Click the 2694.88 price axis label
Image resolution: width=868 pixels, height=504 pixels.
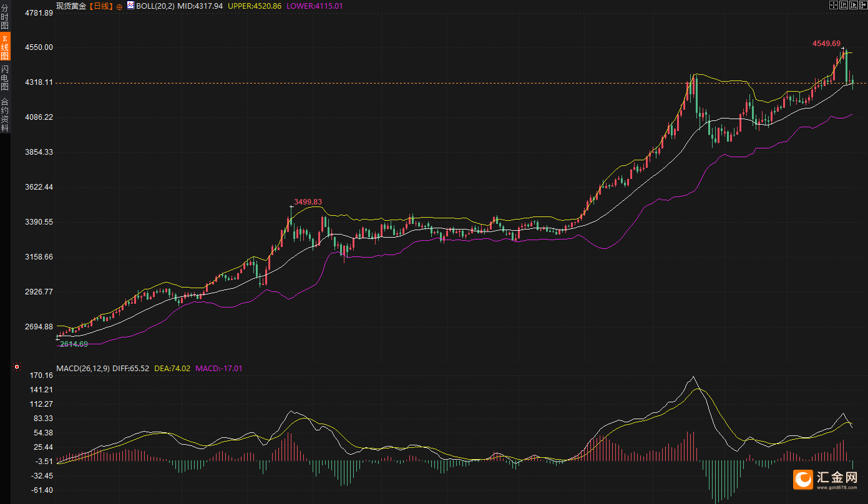click(39, 327)
